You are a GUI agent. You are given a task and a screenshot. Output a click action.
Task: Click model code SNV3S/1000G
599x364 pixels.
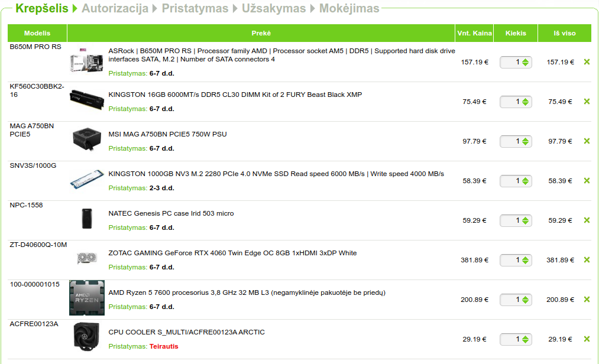33,165
